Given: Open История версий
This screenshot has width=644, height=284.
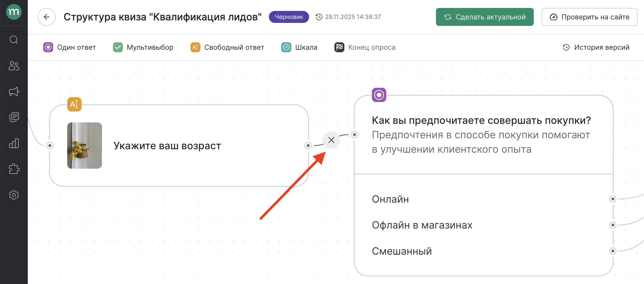Looking at the screenshot, I should [596, 47].
